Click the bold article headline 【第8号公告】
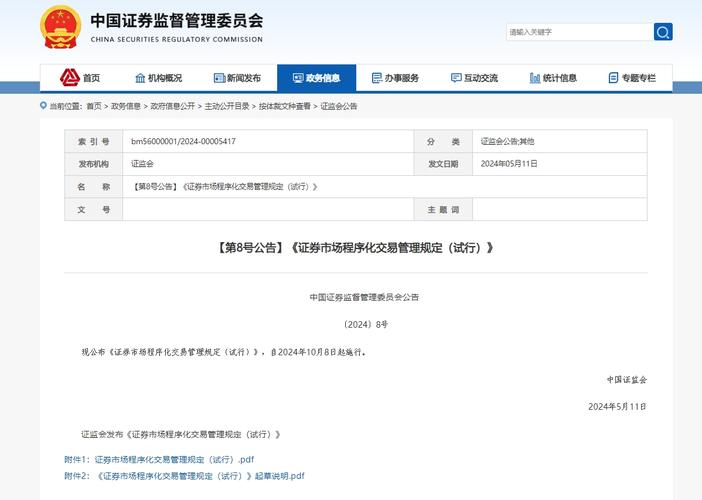This screenshot has height=500, width=702. (x=355, y=248)
